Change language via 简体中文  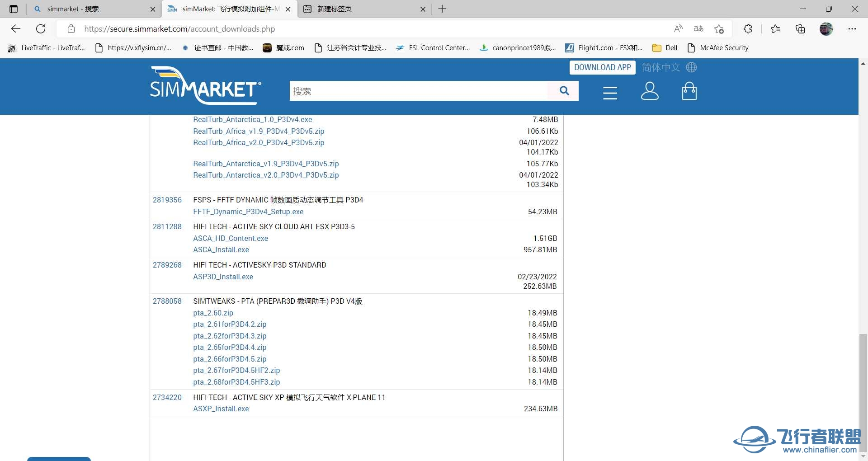pyautogui.click(x=661, y=67)
